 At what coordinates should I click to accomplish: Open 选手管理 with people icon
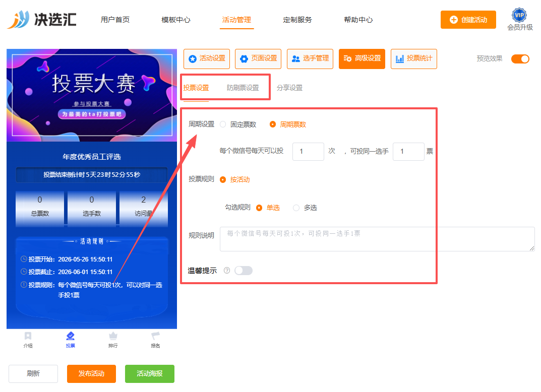coord(310,59)
